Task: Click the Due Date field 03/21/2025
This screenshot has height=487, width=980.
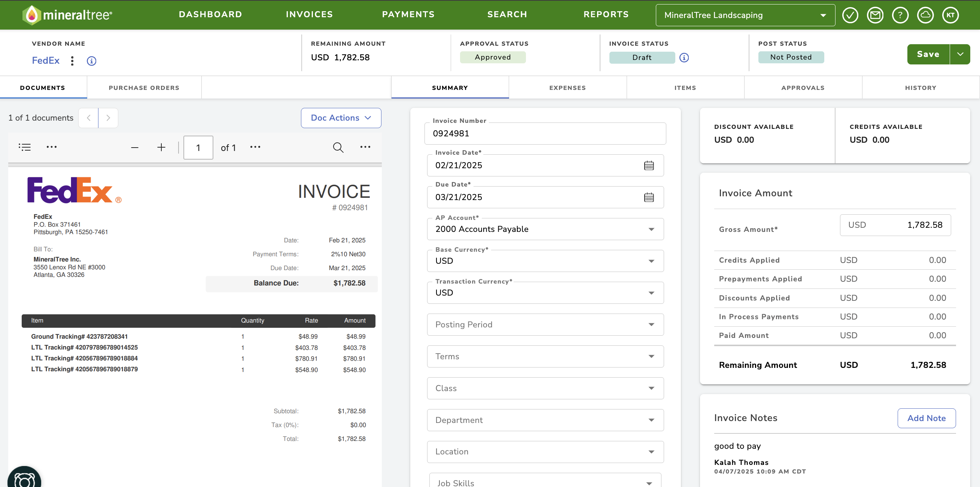Action: tap(545, 198)
